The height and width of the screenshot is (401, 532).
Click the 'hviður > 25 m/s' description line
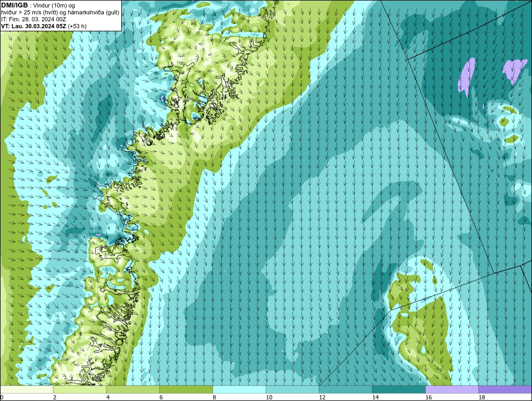pos(60,13)
